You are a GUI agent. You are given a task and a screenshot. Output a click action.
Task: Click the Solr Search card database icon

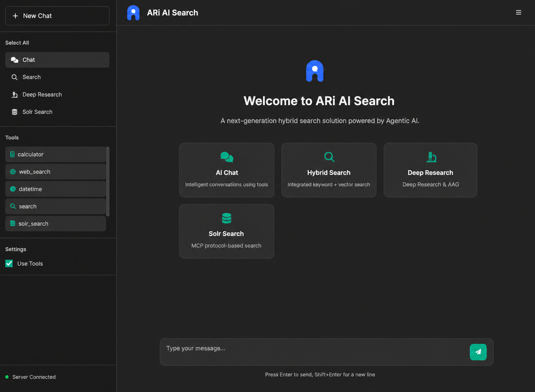(227, 218)
